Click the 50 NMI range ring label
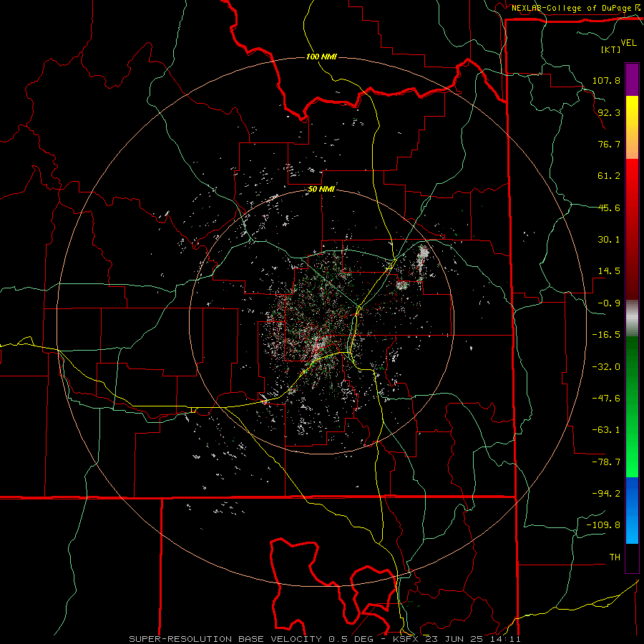This screenshot has height=644, width=644. (321, 190)
